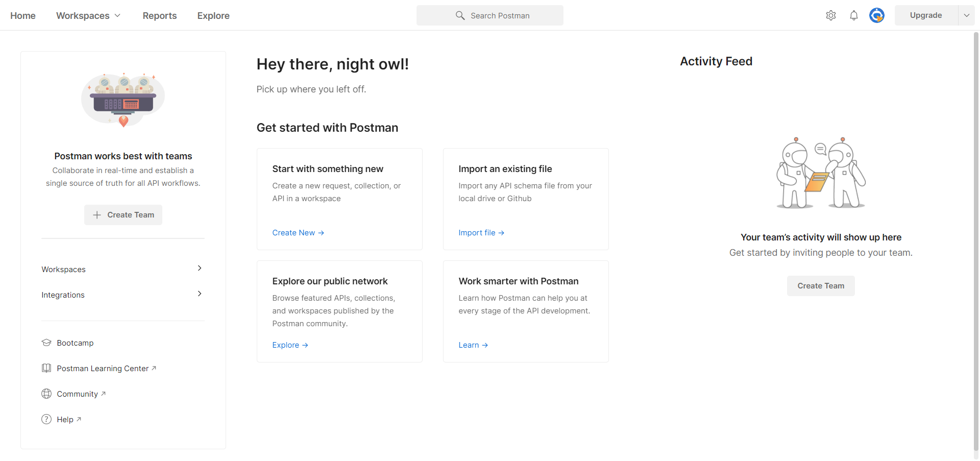The height and width of the screenshot is (461, 980).
Task: Click 'Pick up where you left off.' text
Action: coord(311,89)
